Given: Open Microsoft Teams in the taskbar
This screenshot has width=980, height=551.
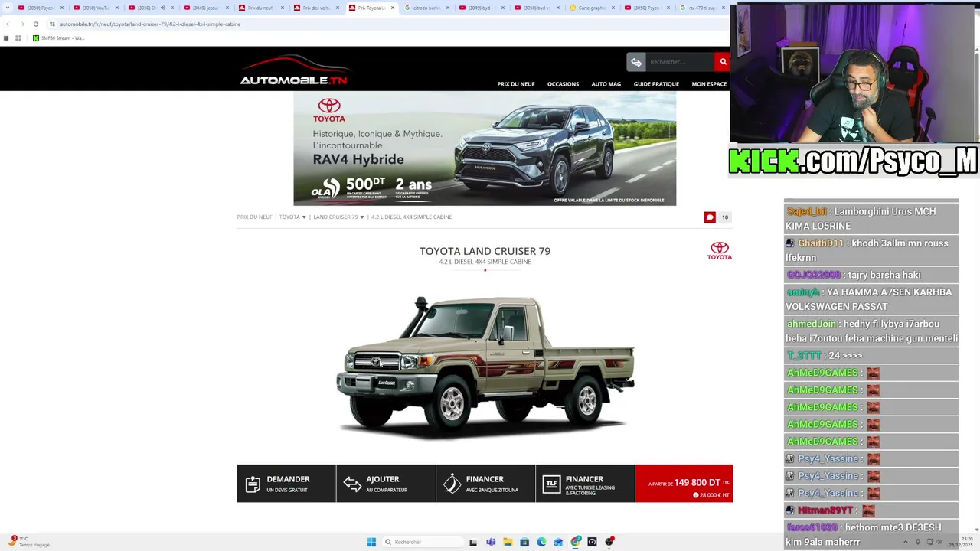Looking at the screenshot, I should point(491,542).
